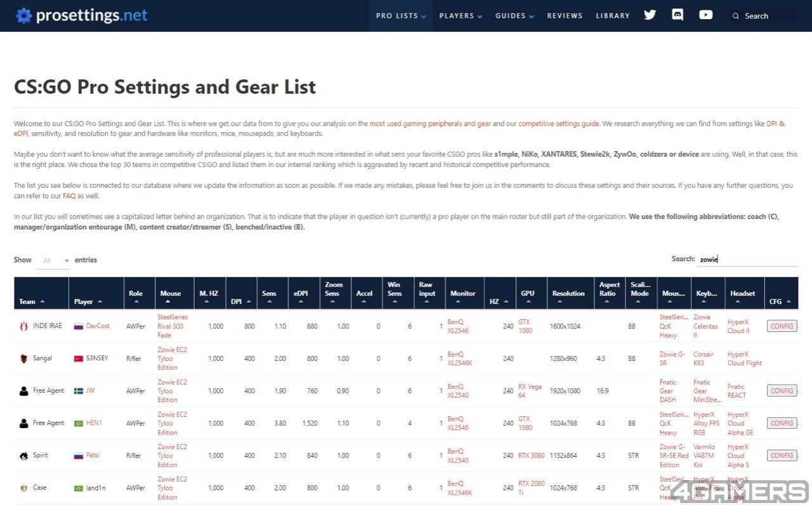The width and height of the screenshot is (812, 505).
Task: Open the Discord icon in header
Action: (x=678, y=15)
